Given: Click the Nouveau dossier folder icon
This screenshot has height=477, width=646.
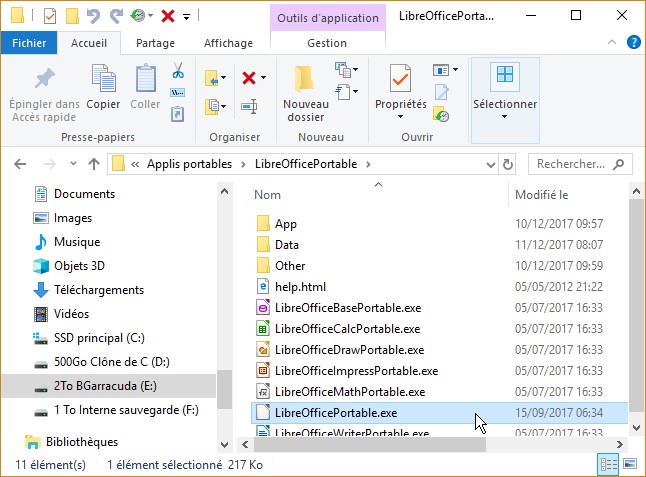Looking at the screenshot, I should tap(304, 78).
